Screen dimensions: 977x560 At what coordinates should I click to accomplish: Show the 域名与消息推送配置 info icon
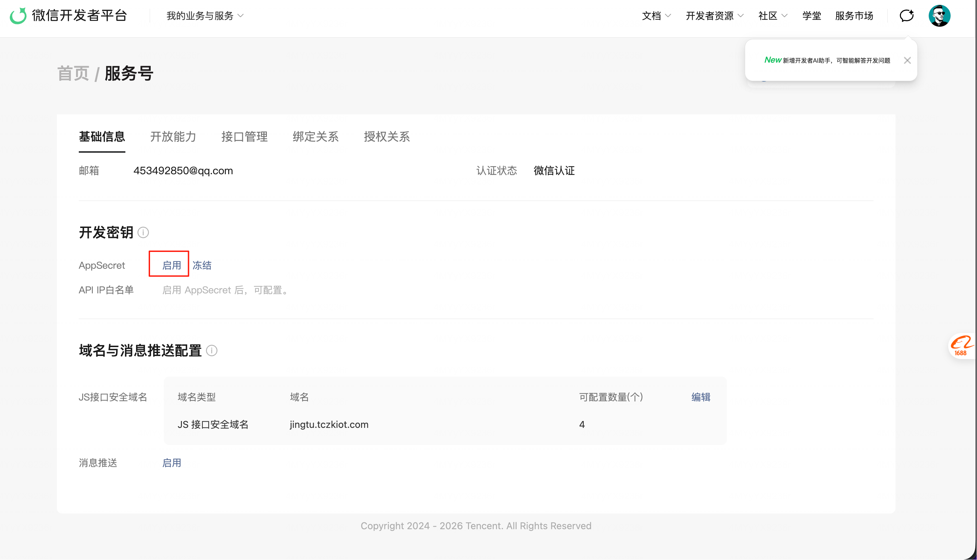[212, 351]
